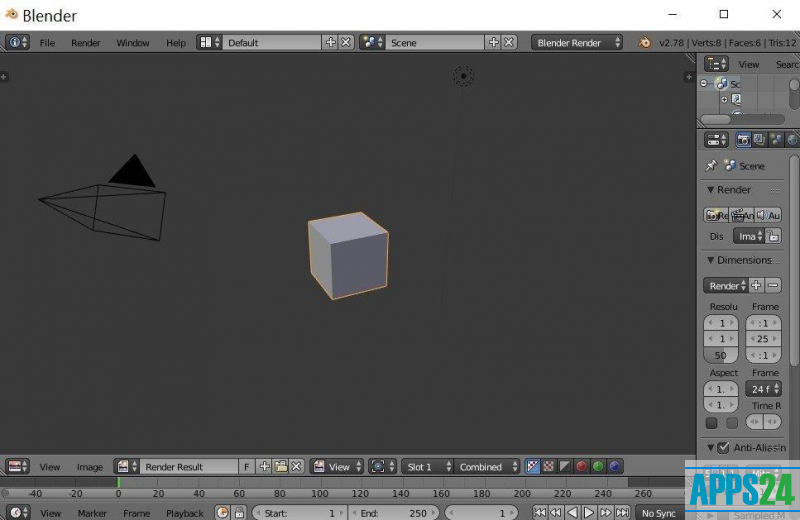Click the Default screen layout name field

pos(271,42)
